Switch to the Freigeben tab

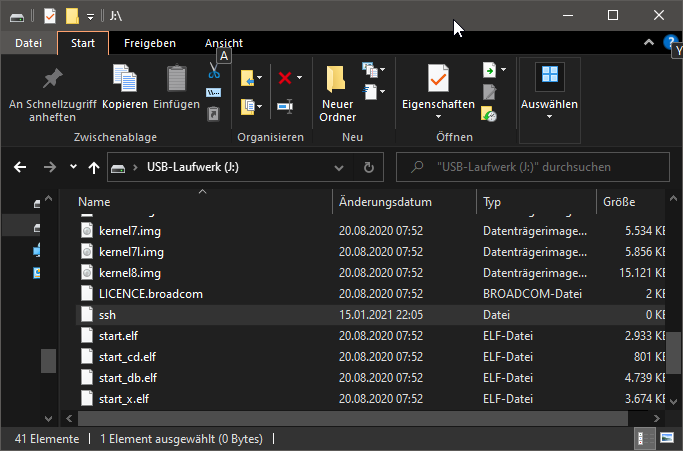pos(150,43)
